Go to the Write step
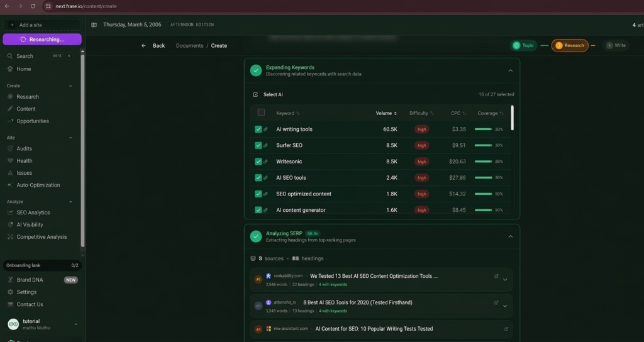 (616, 45)
